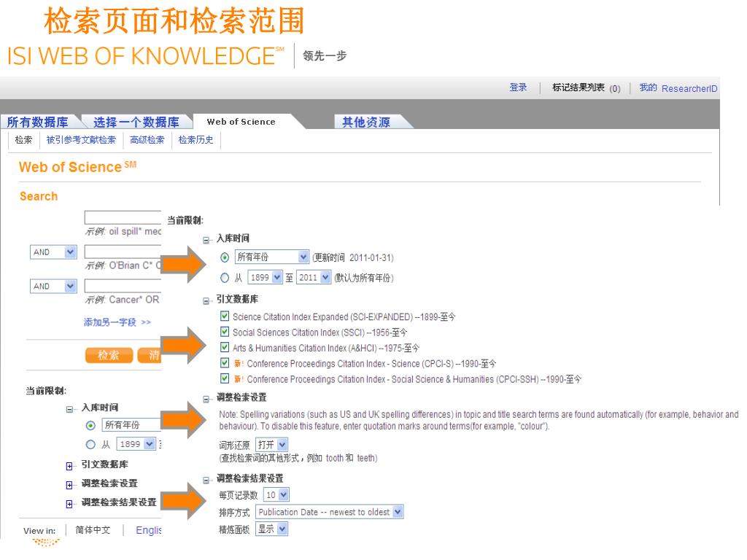Open 所有年份 dropdown in the enlarged panel
This screenshot has width=747, height=560.
(x=272, y=257)
